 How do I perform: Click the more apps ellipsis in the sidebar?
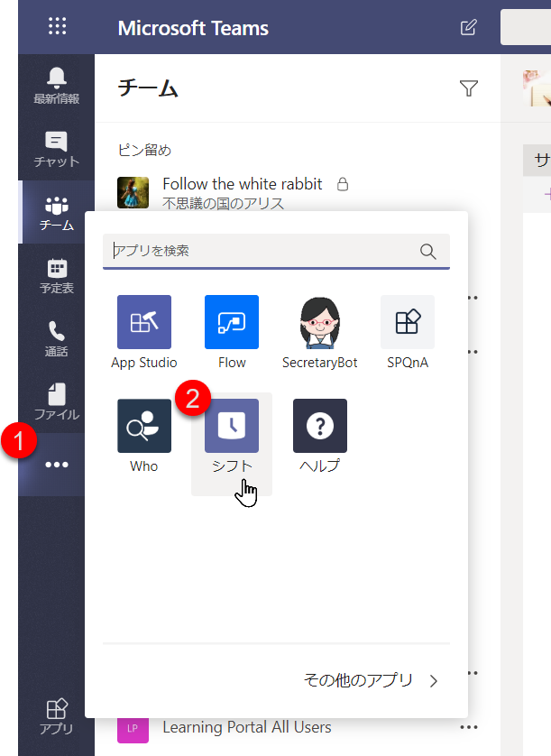click(x=57, y=465)
